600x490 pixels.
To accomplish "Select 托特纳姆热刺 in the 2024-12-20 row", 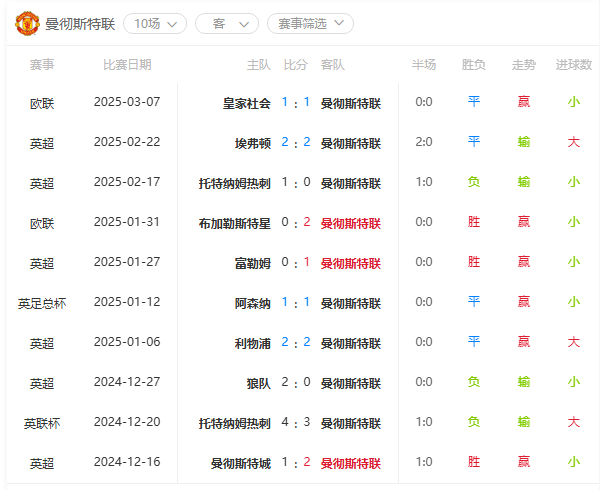I will 235,423.
